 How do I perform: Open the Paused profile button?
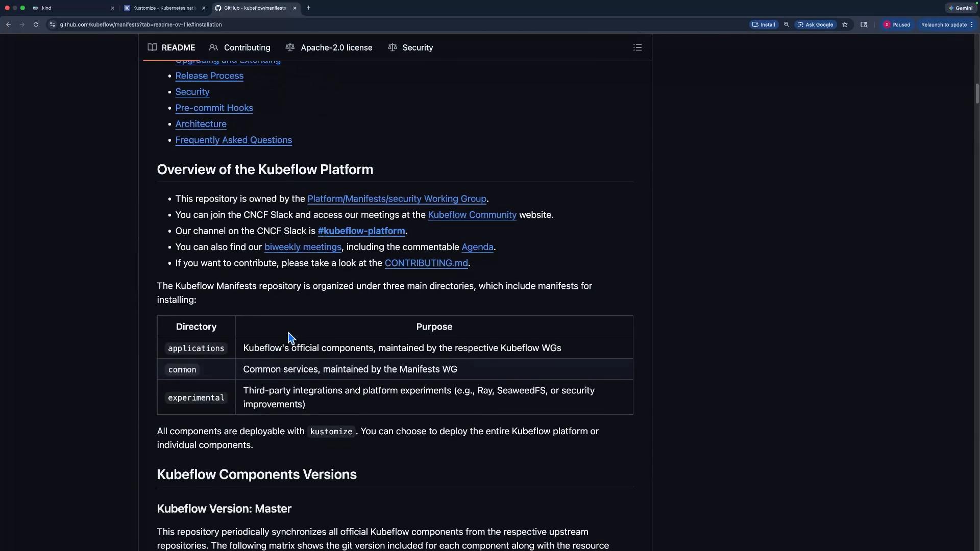tap(897, 24)
